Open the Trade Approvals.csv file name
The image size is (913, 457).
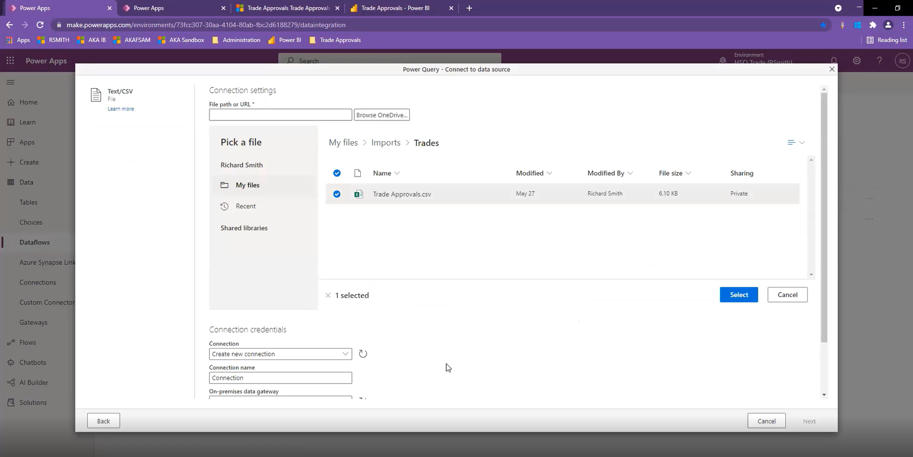(402, 194)
